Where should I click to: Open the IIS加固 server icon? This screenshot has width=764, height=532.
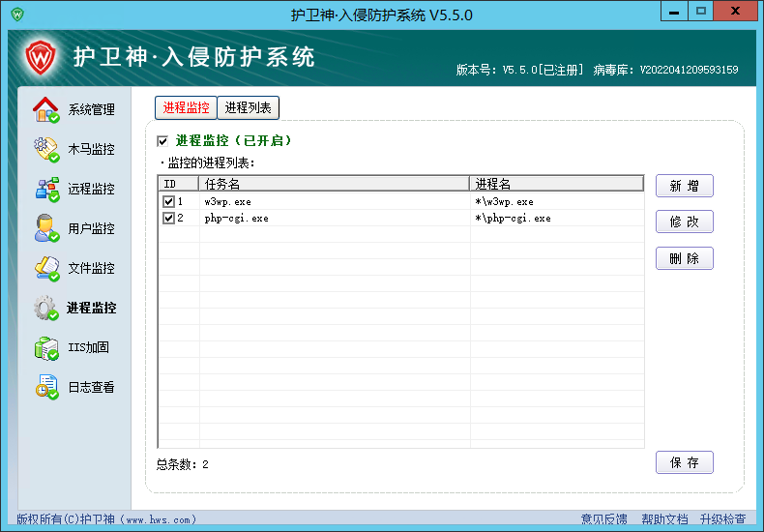click(x=46, y=348)
